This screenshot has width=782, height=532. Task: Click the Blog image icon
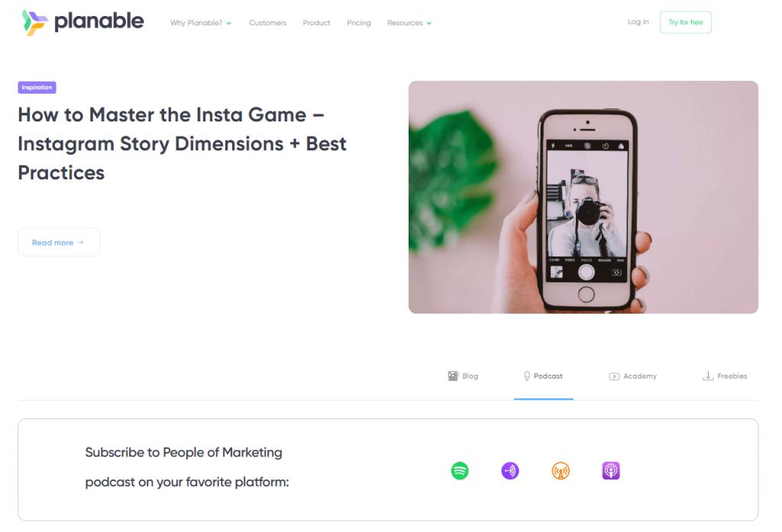453,376
